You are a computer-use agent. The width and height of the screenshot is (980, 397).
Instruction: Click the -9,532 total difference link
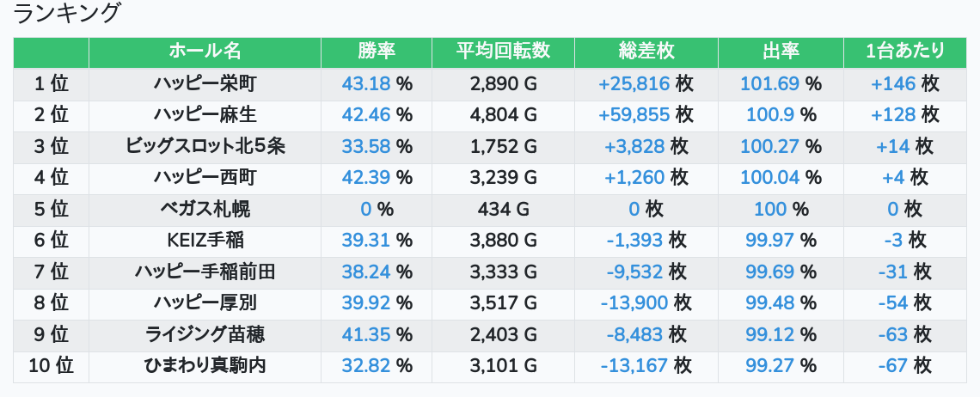point(634,272)
